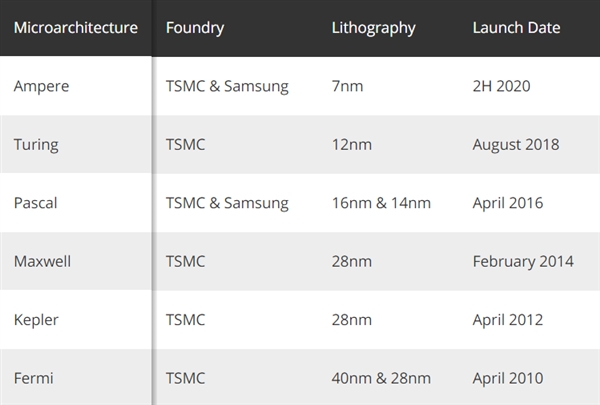
Task: Select the 40nm & 28nm cell
Action: tap(381, 378)
